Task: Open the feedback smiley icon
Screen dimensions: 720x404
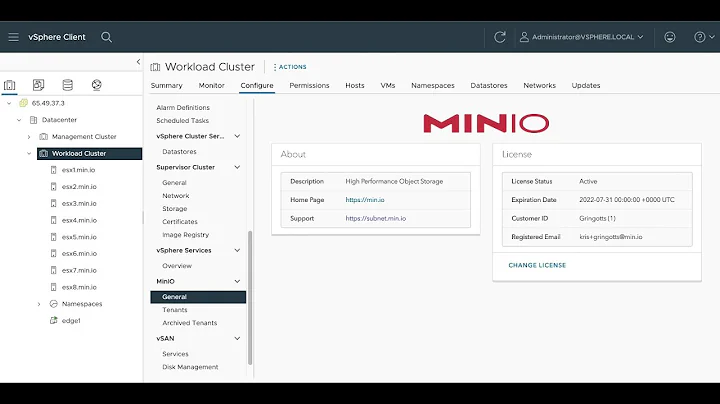Action: click(x=670, y=37)
